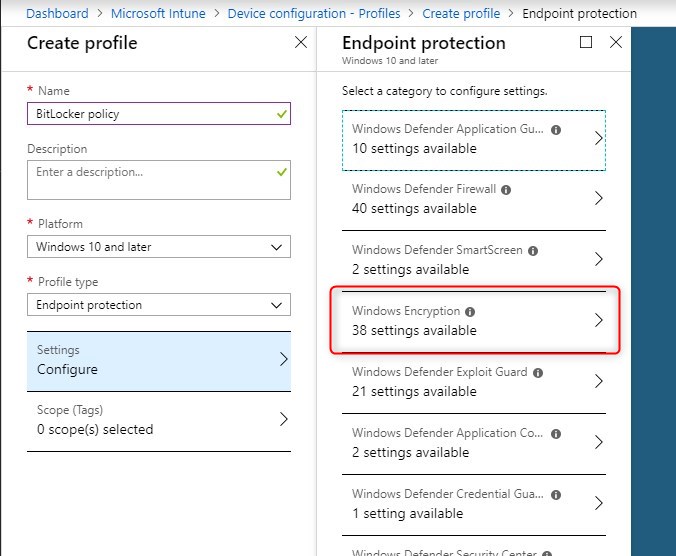
Task: Select '10 settings available' under Application Guard
Action: pyautogui.click(x=414, y=149)
